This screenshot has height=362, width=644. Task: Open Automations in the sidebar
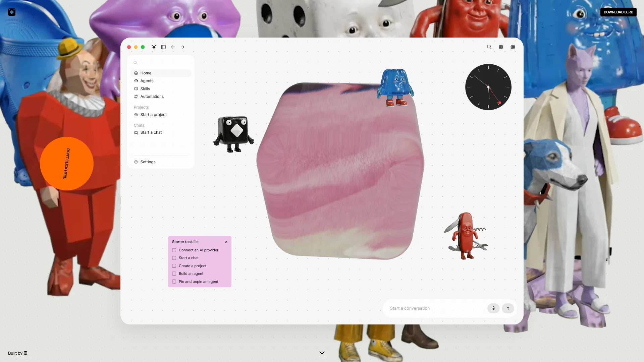coord(161,97)
